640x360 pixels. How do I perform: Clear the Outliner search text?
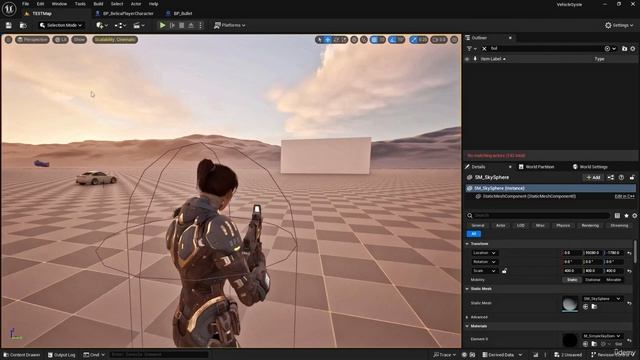[484, 49]
